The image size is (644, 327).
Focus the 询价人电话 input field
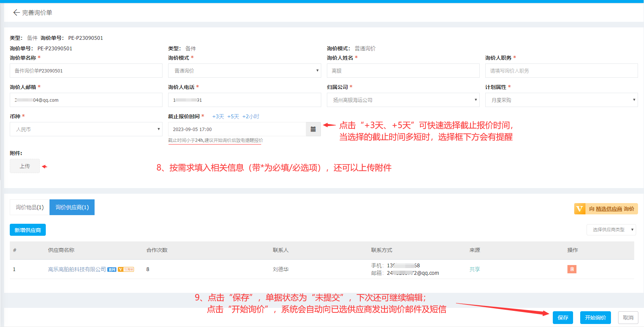click(245, 100)
